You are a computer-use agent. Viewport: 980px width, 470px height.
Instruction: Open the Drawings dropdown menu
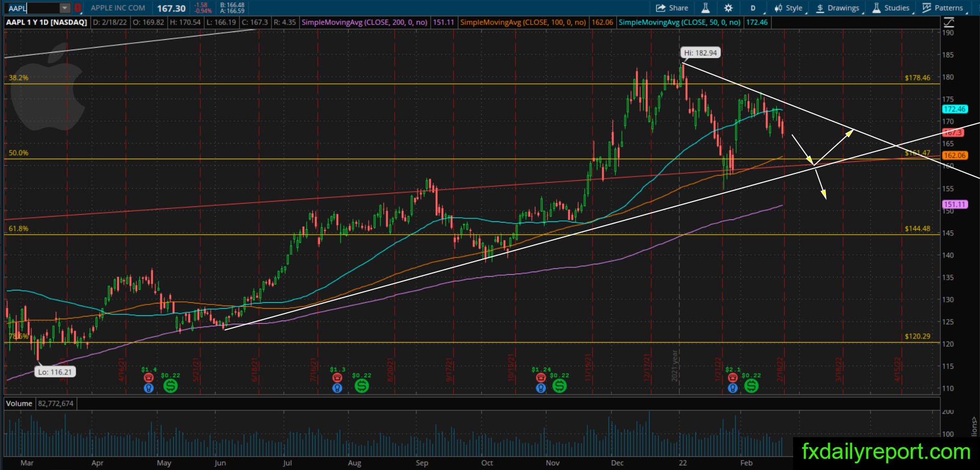pyautogui.click(x=838, y=8)
